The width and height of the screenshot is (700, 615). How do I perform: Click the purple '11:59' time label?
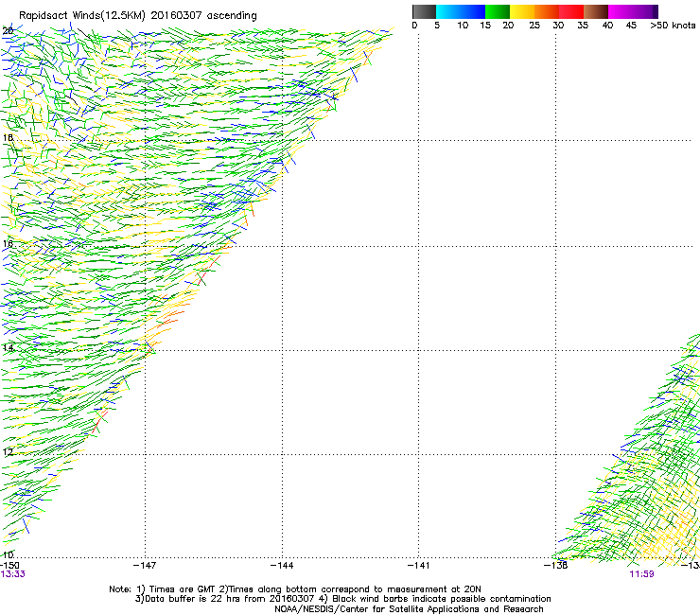tap(642, 574)
